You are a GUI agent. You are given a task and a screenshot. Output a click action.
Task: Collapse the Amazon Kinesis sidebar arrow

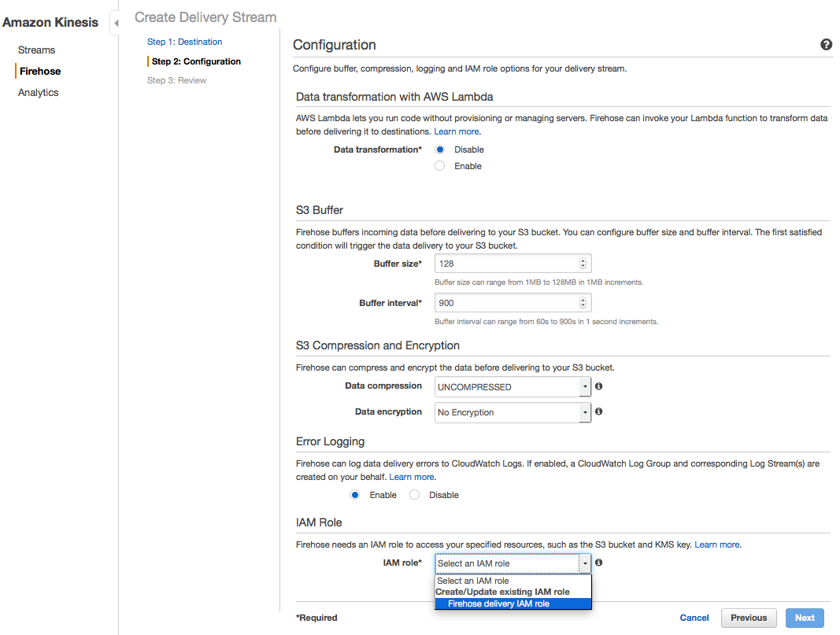click(x=117, y=23)
